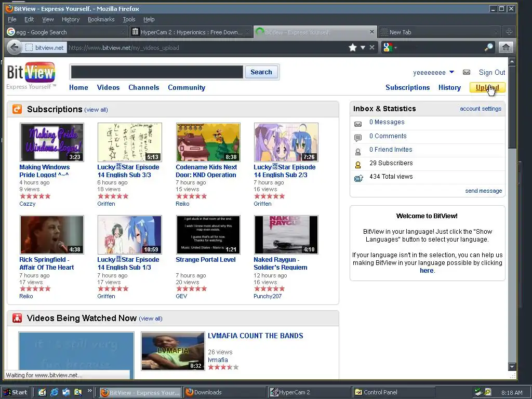Click the Cazzy channel name
This screenshot has width=532, height=399.
(28, 204)
